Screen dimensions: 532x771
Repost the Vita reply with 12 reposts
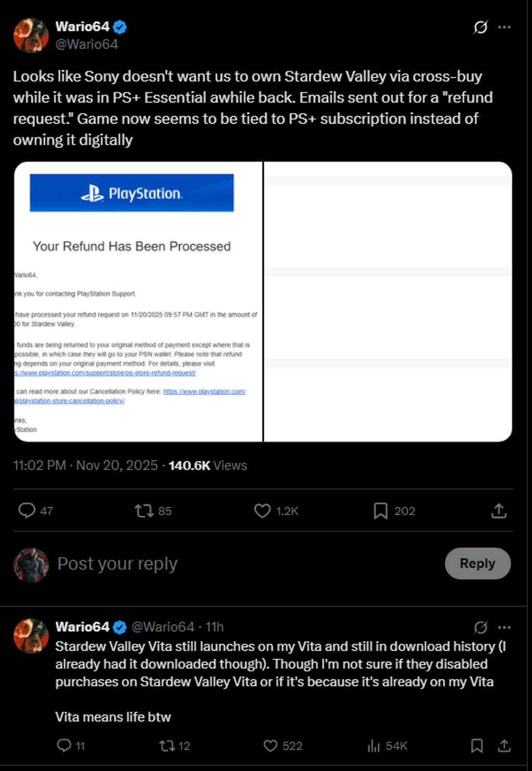tap(167, 746)
